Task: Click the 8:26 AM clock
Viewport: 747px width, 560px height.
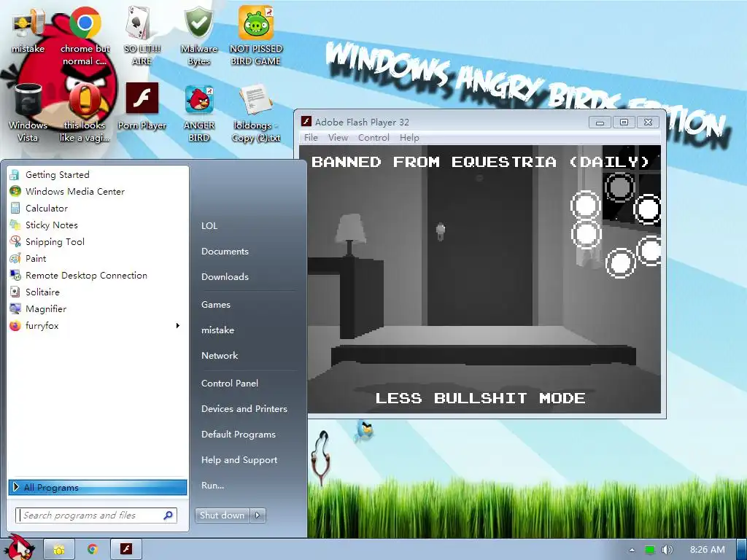Action: [708, 550]
